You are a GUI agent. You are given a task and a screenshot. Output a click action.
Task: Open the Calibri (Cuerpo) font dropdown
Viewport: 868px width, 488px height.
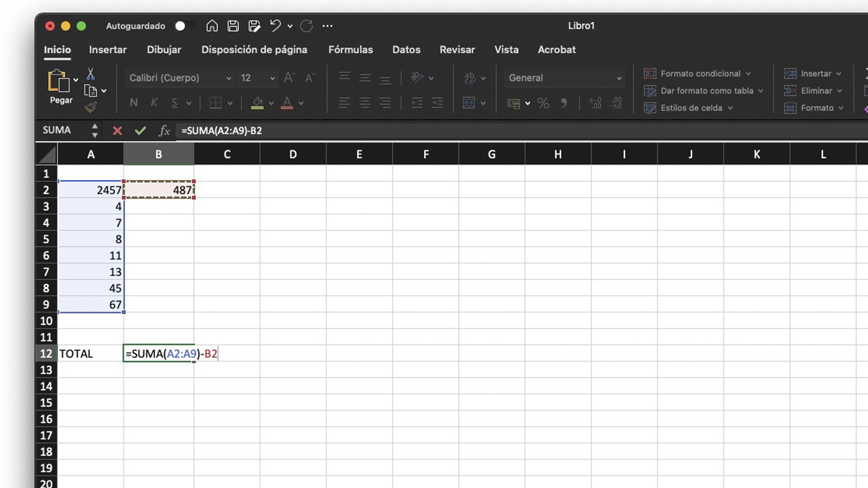228,78
